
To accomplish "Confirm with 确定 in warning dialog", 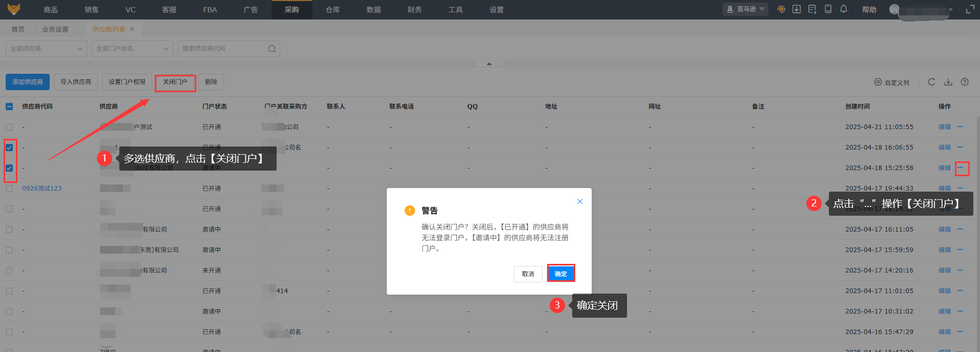I will (x=561, y=274).
